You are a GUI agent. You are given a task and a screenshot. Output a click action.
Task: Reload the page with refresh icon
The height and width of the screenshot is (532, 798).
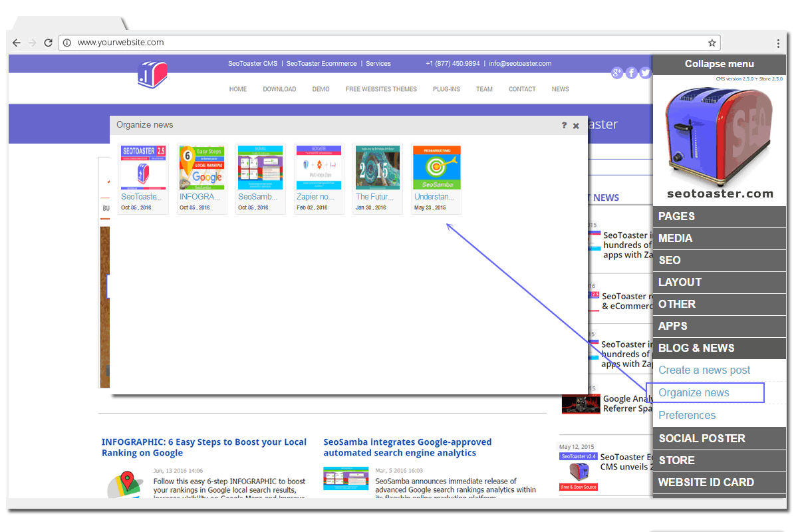[49, 43]
